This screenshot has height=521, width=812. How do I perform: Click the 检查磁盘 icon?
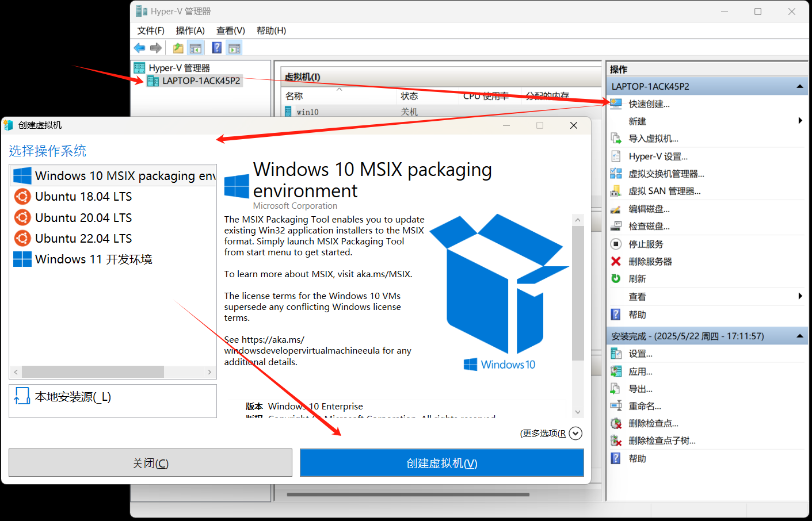[616, 226]
